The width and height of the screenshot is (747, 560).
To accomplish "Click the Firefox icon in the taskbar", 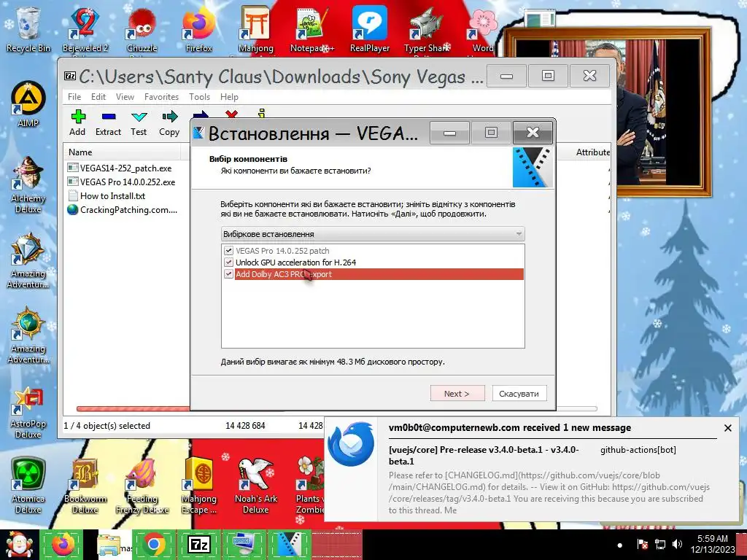I will click(63, 544).
